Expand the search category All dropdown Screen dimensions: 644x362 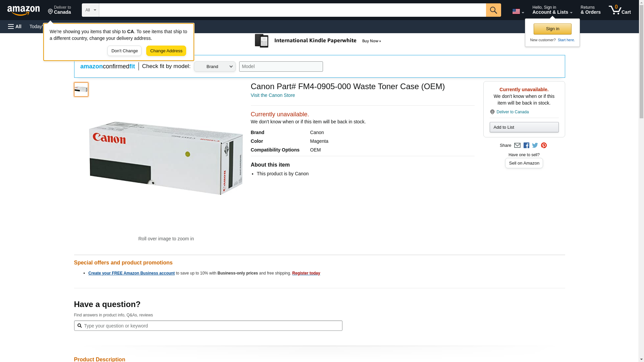click(x=90, y=10)
